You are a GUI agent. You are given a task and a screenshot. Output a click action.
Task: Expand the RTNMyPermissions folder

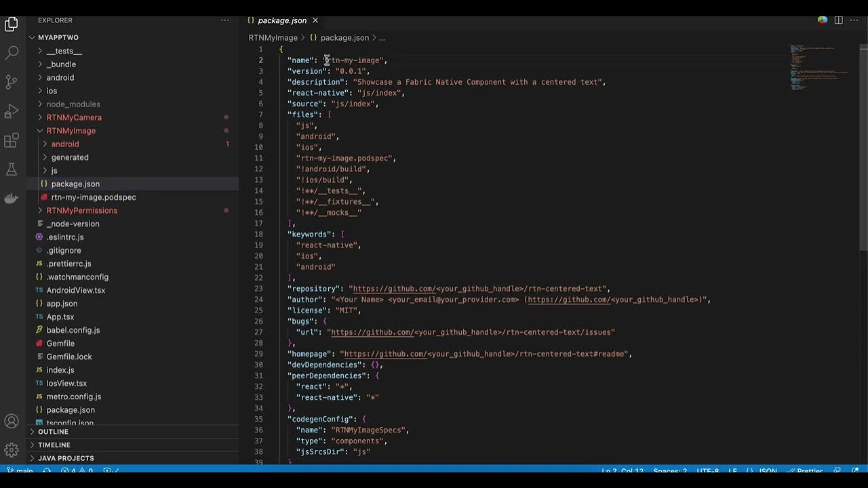pos(81,210)
